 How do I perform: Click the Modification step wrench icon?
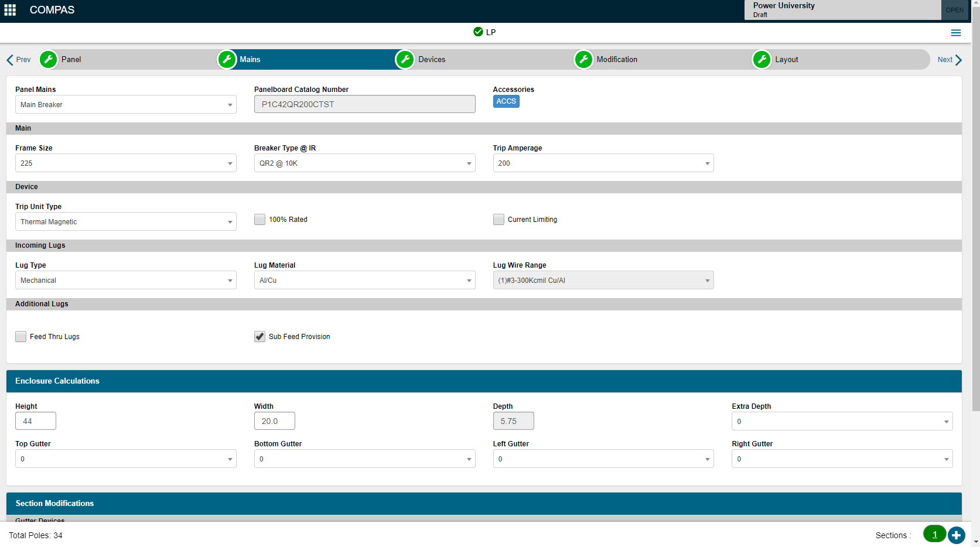pyautogui.click(x=583, y=60)
